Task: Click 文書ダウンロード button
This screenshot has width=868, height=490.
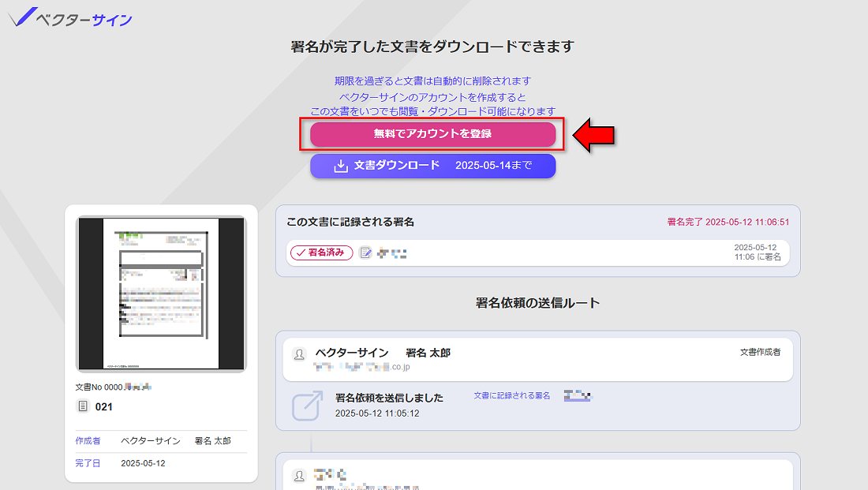Action: (432, 166)
